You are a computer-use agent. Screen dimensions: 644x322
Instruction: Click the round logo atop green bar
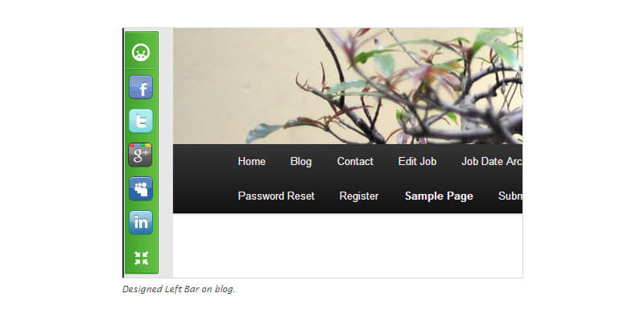pyautogui.click(x=141, y=52)
